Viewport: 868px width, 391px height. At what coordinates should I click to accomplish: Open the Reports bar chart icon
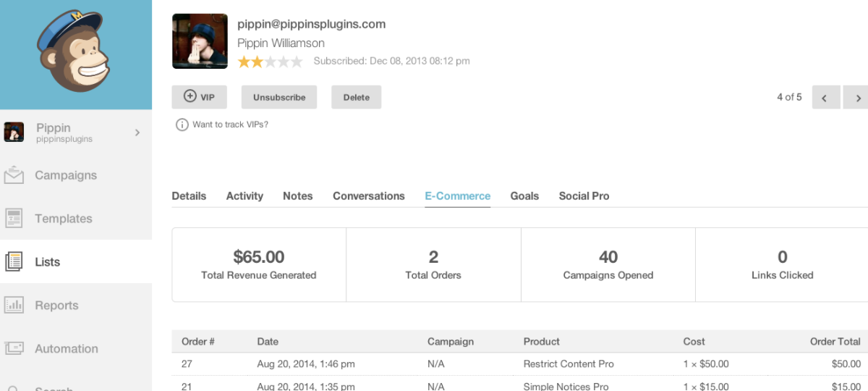click(14, 305)
